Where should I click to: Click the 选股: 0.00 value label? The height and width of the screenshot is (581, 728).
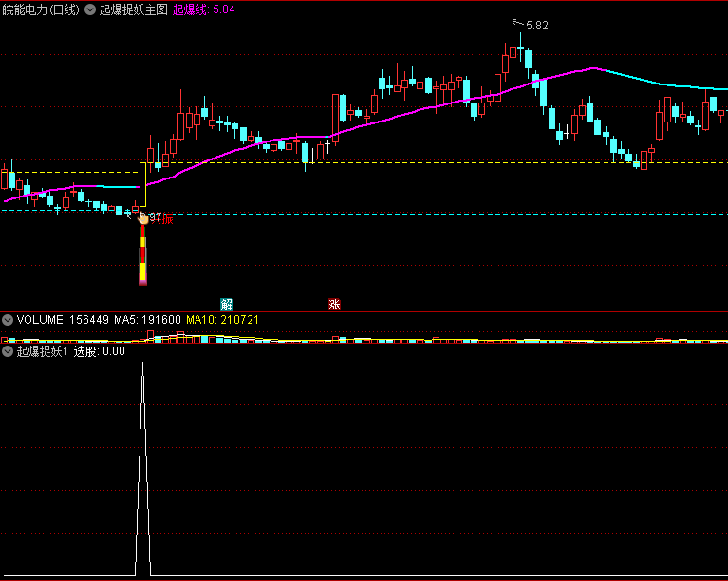[99, 351]
